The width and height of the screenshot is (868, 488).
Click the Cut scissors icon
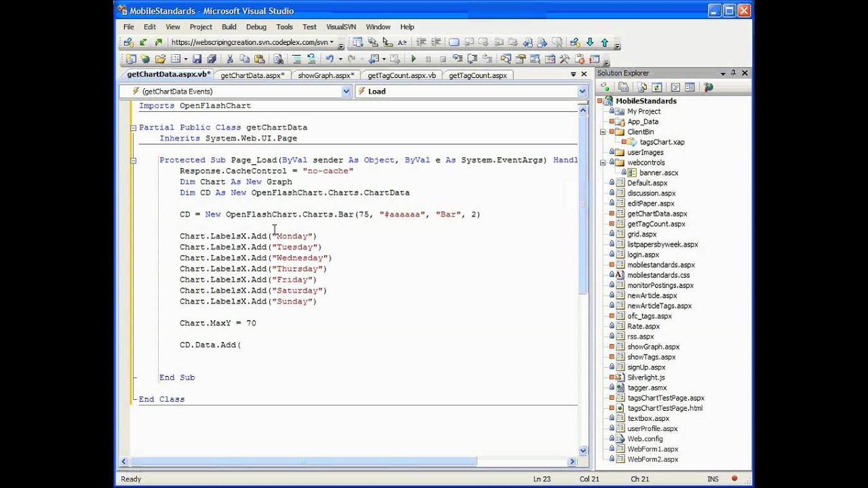(230, 59)
